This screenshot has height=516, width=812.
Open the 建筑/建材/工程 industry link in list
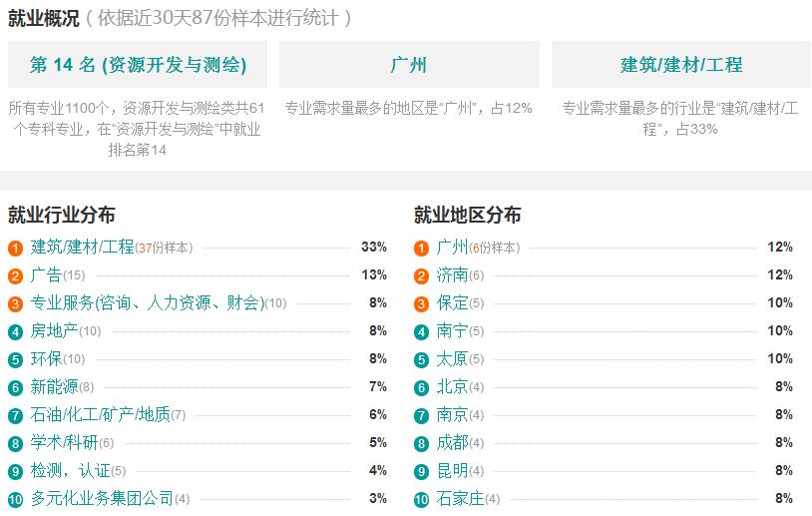tap(83, 248)
